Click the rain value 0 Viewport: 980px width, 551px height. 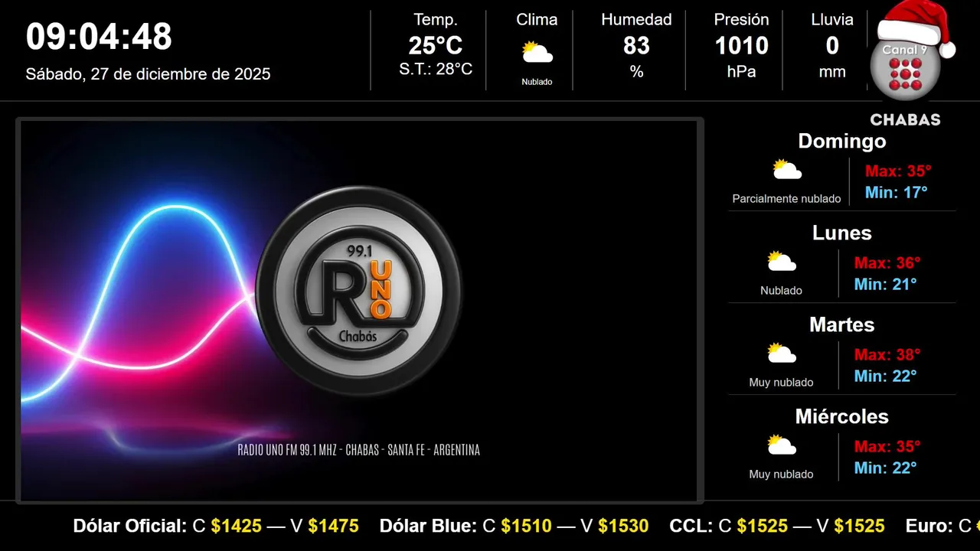coord(832,46)
